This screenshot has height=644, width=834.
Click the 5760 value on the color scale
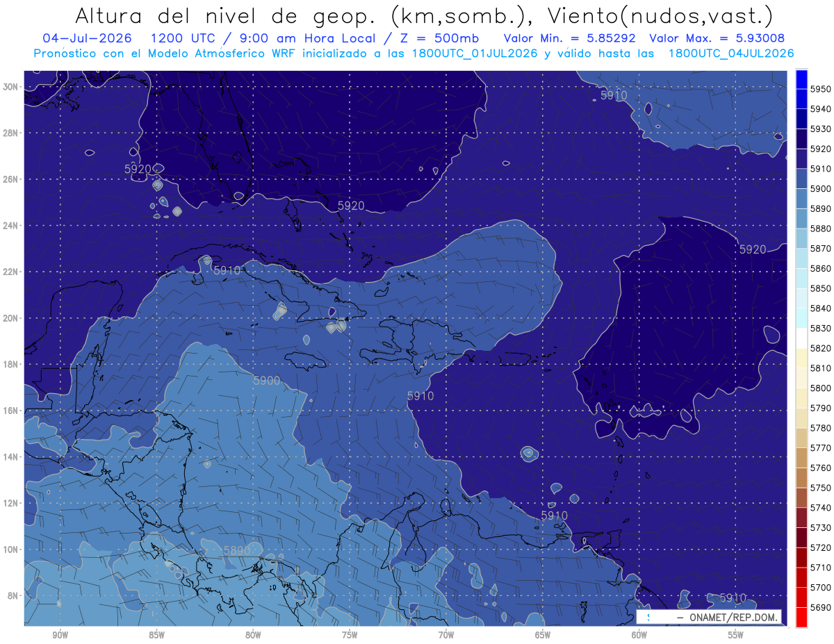[x=821, y=468]
